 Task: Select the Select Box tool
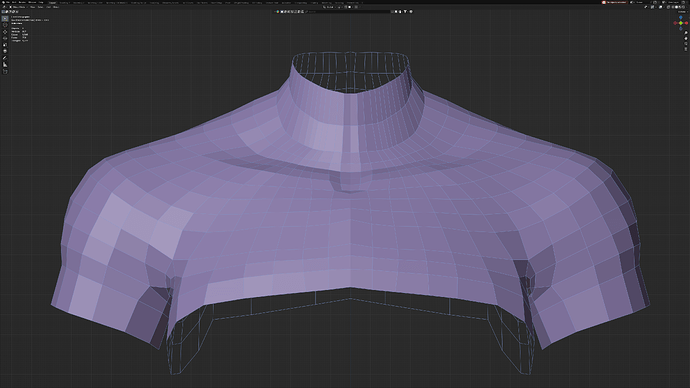(5, 18)
